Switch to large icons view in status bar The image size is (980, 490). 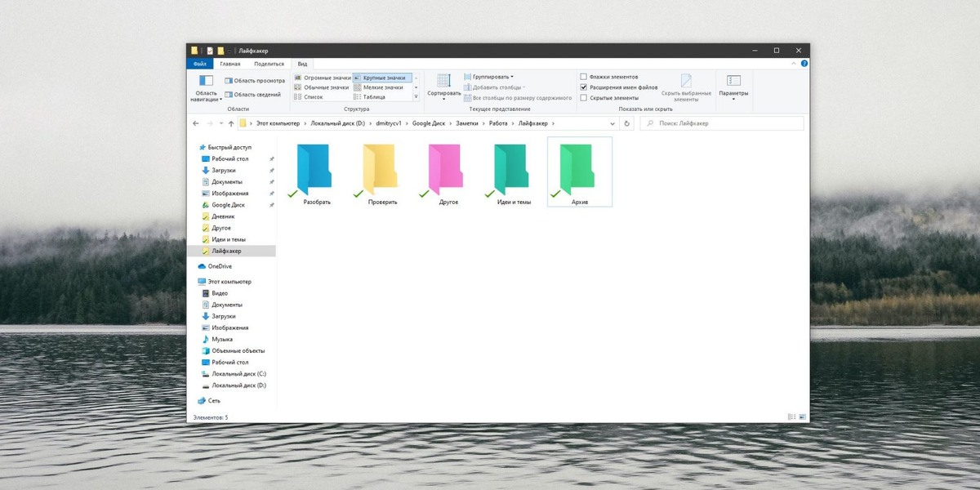click(801, 416)
